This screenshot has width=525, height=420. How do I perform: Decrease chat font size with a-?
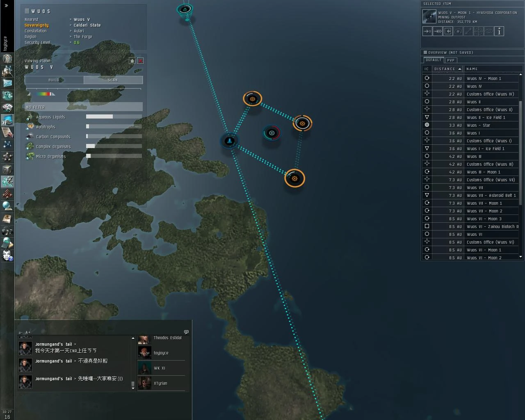pyautogui.click(x=21, y=333)
